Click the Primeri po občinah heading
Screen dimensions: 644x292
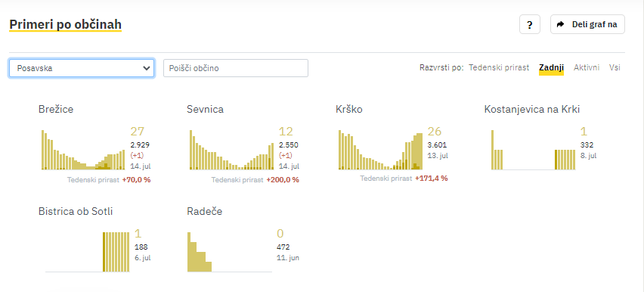coord(65,25)
